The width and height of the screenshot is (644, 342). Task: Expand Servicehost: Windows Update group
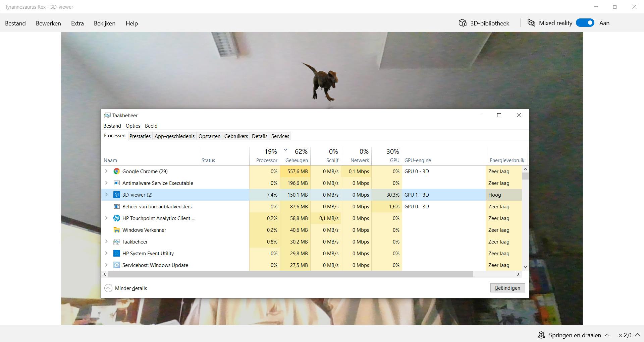click(x=106, y=265)
